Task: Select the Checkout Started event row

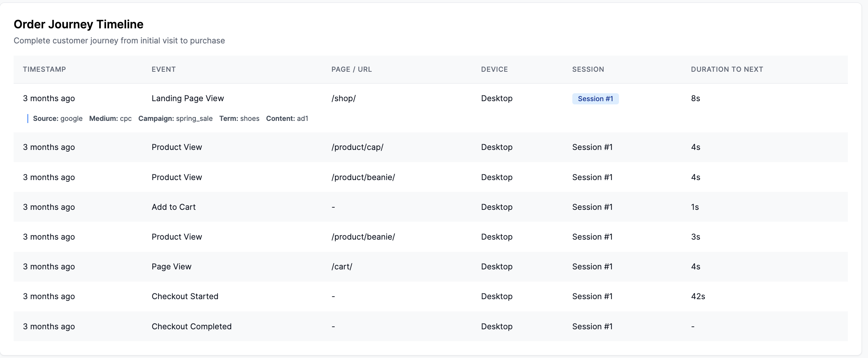Action: [x=185, y=296]
